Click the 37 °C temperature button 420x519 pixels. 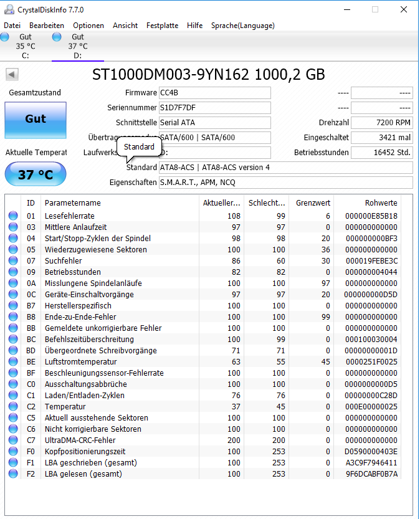point(36,174)
